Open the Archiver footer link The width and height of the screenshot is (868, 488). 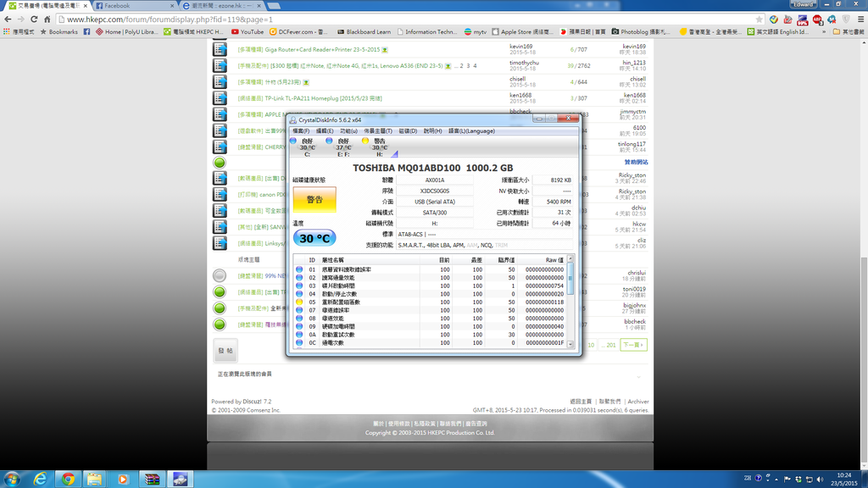coord(637,402)
